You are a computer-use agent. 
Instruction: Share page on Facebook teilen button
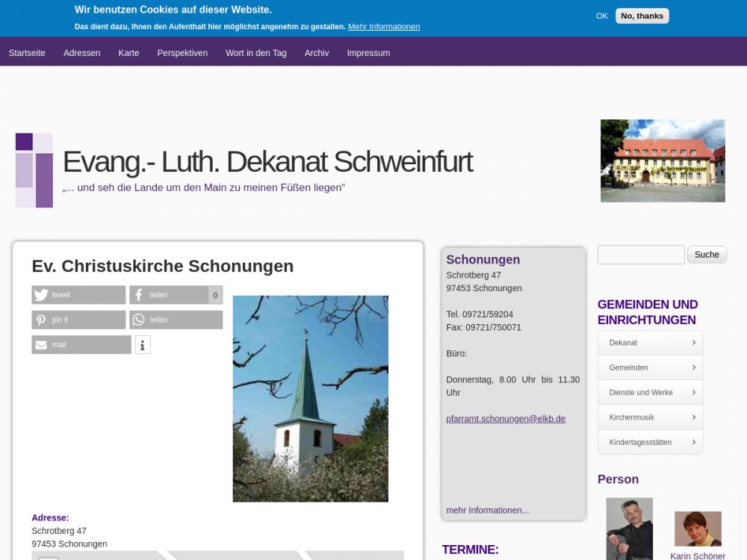pos(169,295)
